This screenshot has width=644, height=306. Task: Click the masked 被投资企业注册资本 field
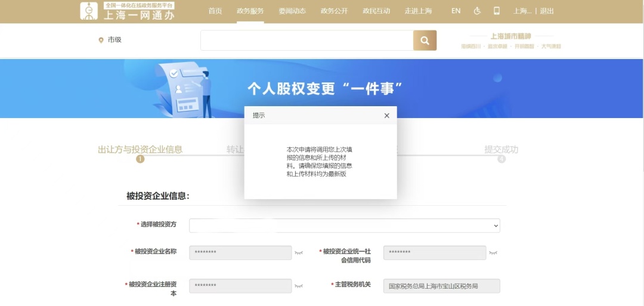(x=240, y=286)
